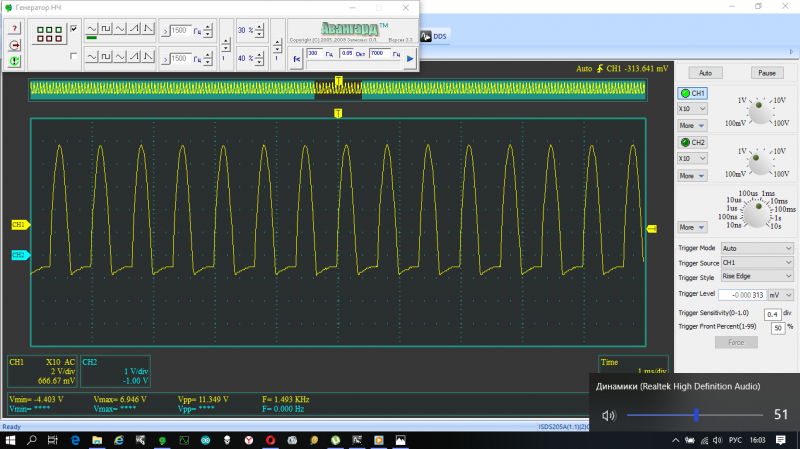
Task: Open CH1 X10 probe dropdown
Action: point(693,107)
